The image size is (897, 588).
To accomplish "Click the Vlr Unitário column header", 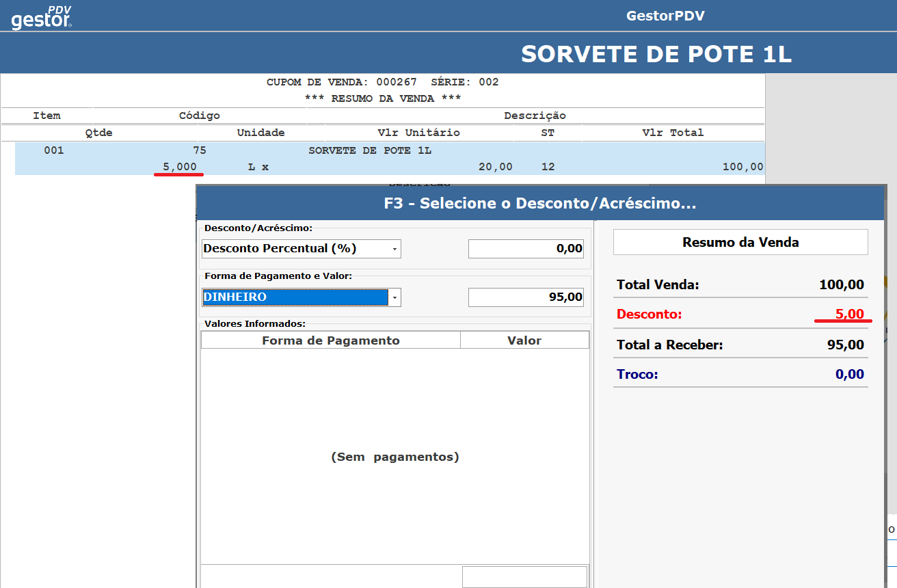I will [x=418, y=133].
